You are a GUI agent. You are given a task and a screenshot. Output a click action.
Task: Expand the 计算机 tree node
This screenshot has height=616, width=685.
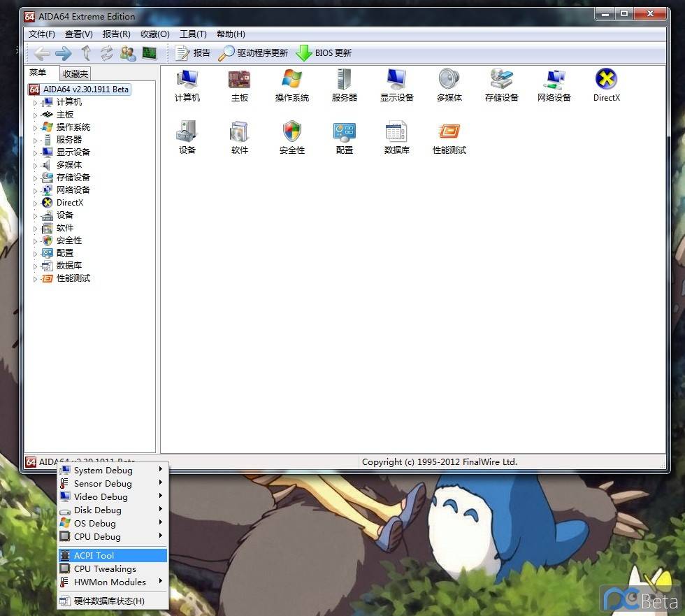36,103
